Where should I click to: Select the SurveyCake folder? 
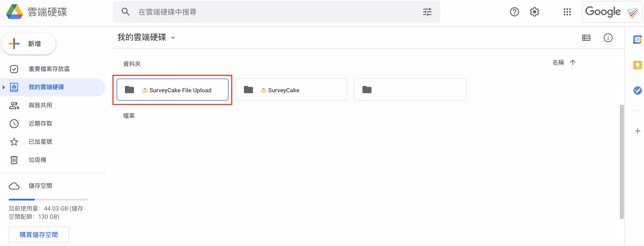(291, 90)
